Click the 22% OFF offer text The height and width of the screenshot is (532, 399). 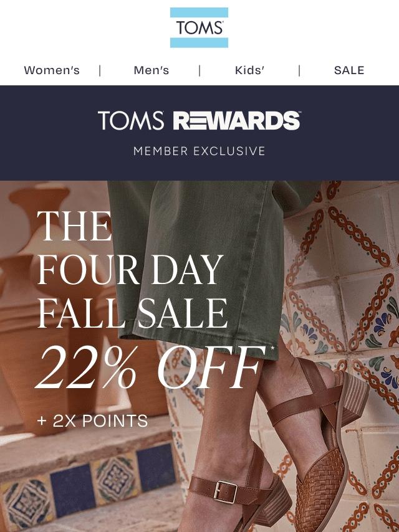pos(151,367)
